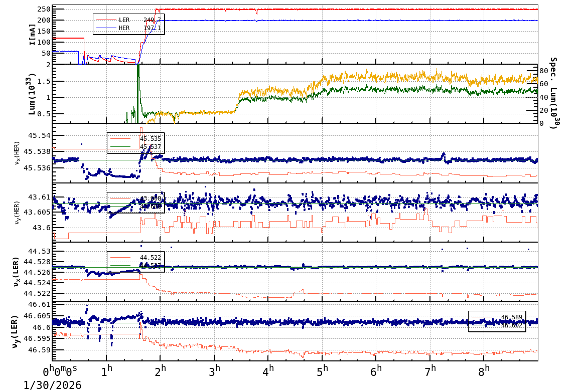Click the 46.589 legend line marker

click(x=481, y=316)
